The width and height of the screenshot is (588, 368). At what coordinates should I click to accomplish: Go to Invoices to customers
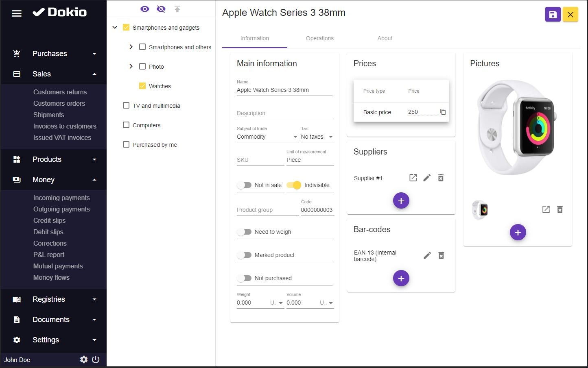tap(65, 126)
